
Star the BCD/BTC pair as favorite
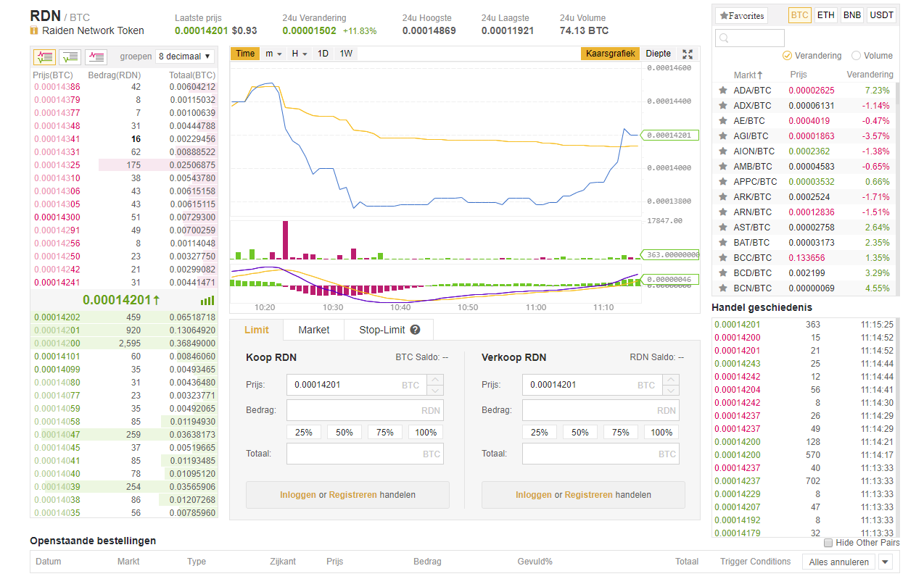pyautogui.click(x=723, y=273)
